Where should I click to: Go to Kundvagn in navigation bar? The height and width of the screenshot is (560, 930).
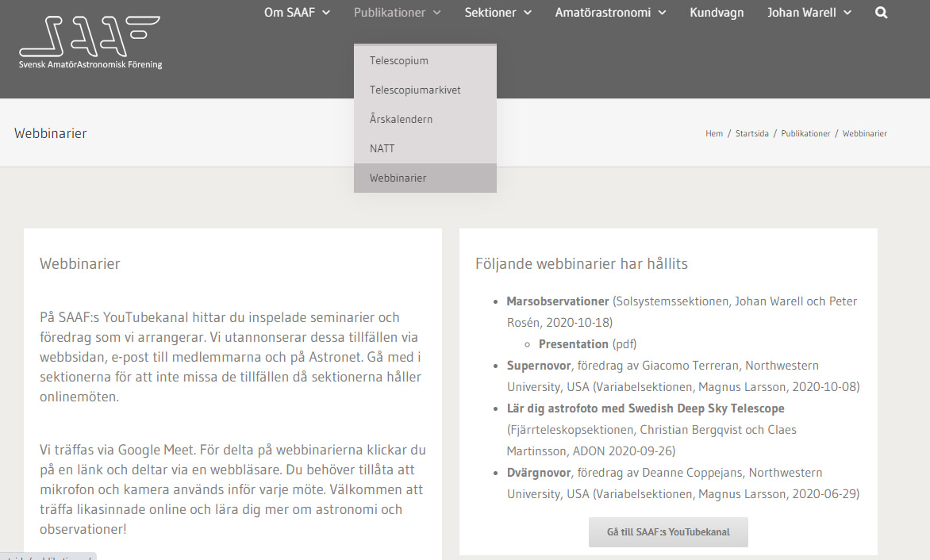pos(717,13)
